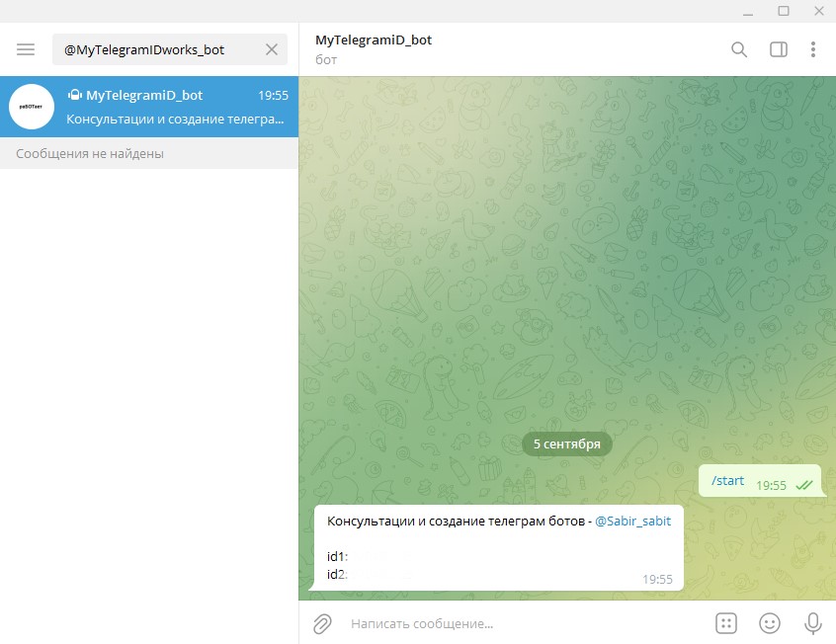The height and width of the screenshot is (644, 836).
Task: Click the бот status under chat title
Action: click(326, 59)
